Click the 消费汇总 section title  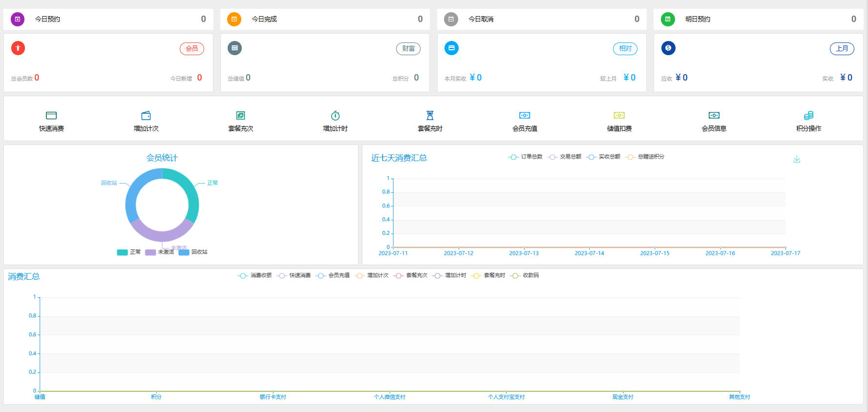(x=24, y=276)
